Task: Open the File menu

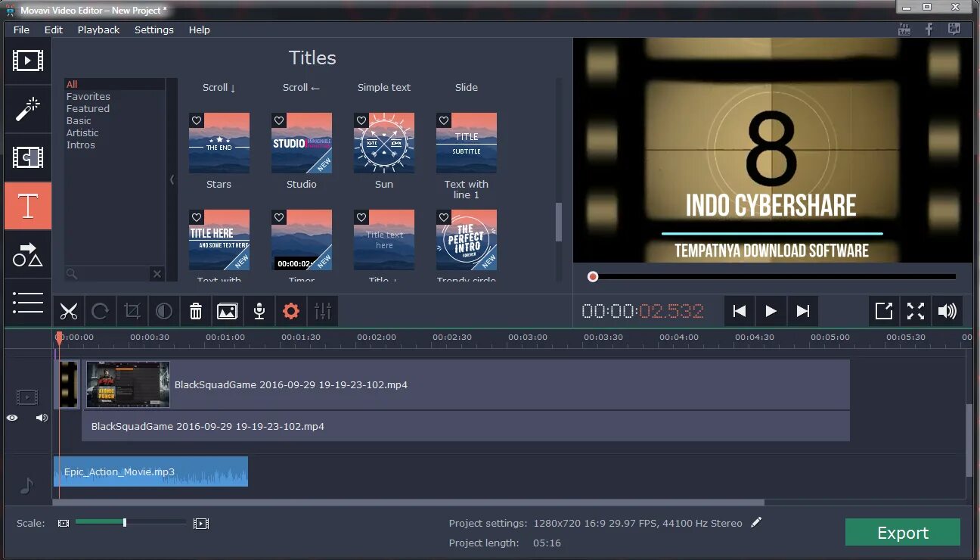Action: tap(21, 30)
